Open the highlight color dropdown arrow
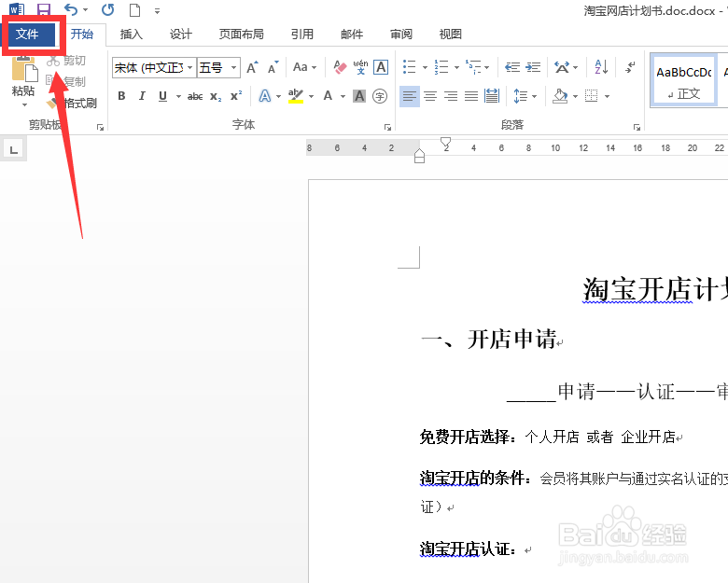728x583 pixels. 311,97
